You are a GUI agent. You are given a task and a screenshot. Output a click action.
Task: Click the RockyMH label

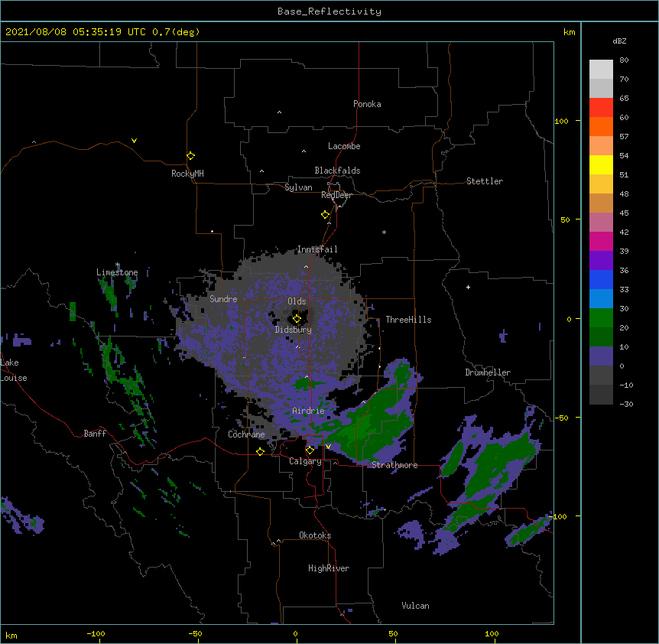[x=187, y=173]
